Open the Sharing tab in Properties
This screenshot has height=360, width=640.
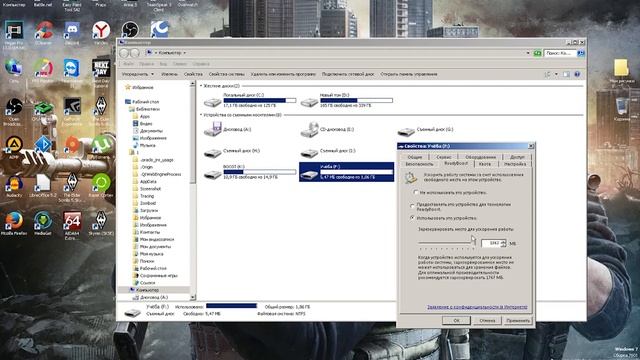(517, 157)
